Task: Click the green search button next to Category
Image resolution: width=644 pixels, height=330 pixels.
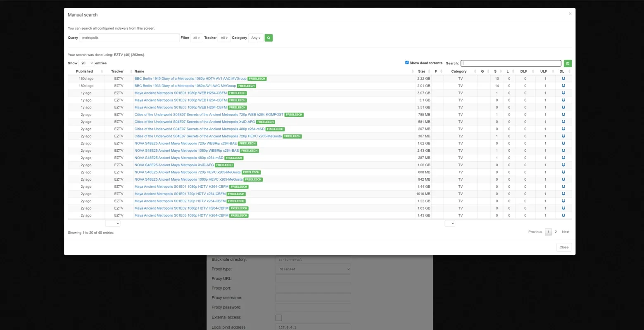Action: point(269,38)
